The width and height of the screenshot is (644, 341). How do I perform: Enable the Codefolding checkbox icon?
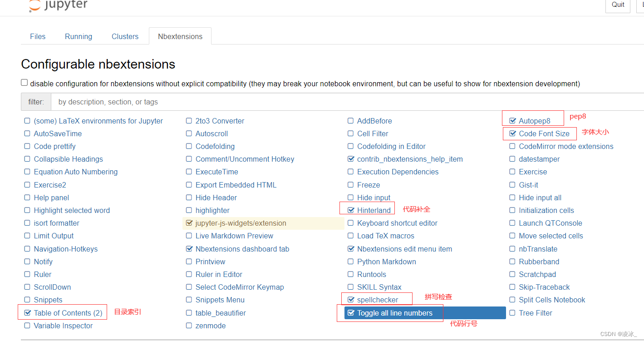click(189, 146)
